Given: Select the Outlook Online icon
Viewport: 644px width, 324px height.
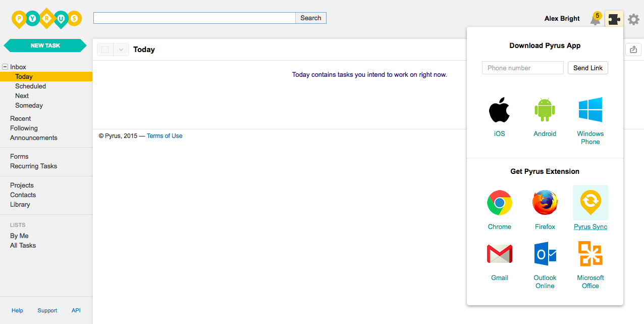Looking at the screenshot, I should [x=545, y=254].
